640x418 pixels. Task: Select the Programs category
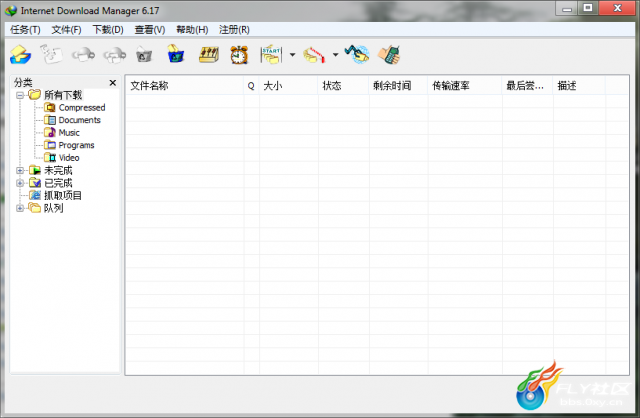[x=69, y=145]
